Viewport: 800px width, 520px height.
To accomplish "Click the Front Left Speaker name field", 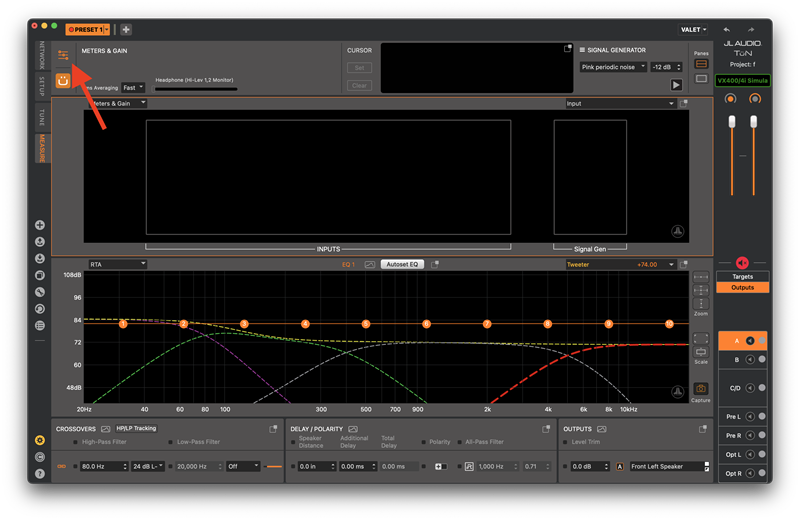I will (x=667, y=466).
